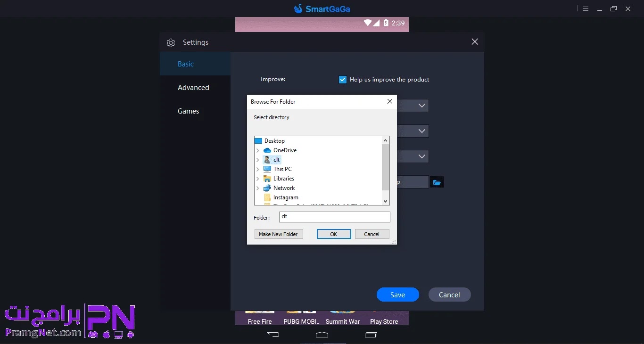Expand the OneDrive tree node

[258, 150]
